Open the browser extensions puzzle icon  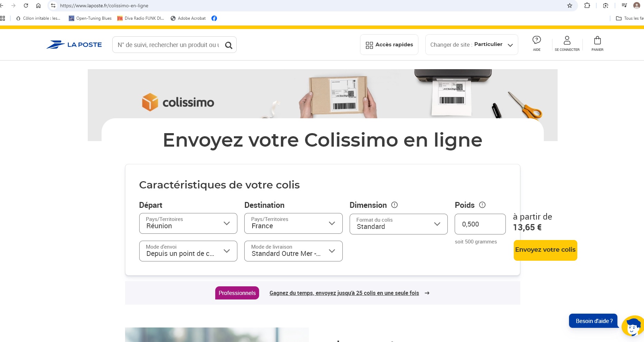(x=587, y=6)
